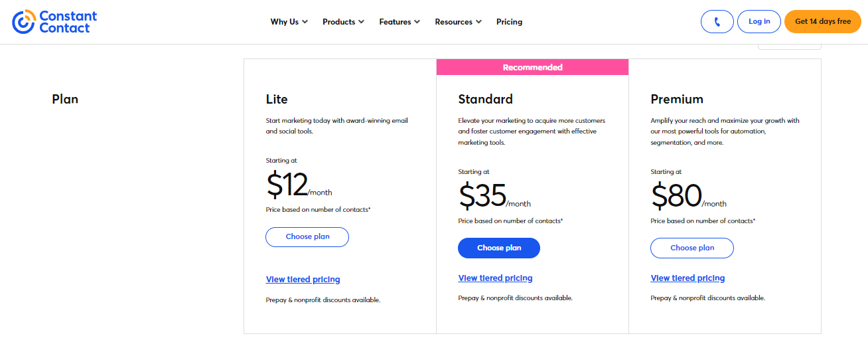Screen dimensions: 868x356
Task: Click the pink Recommended banner
Action: [x=532, y=67]
